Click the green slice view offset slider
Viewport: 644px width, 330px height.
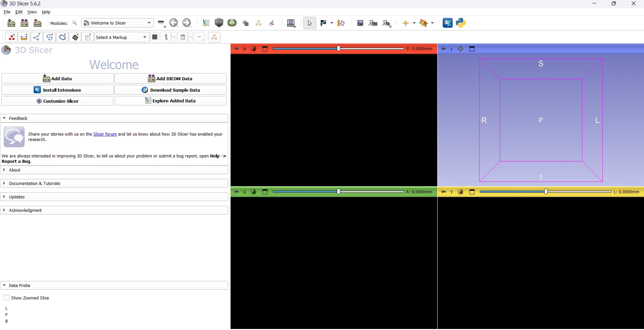tap(338, 192)
